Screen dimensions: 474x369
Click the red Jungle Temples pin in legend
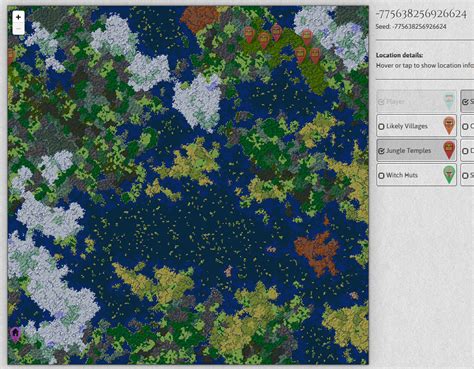pos(449,150)
